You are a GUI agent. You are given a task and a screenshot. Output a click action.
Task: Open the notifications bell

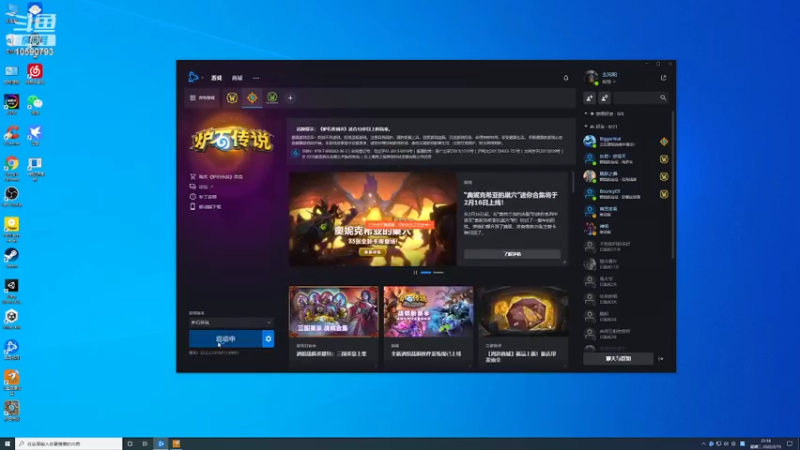566,78
